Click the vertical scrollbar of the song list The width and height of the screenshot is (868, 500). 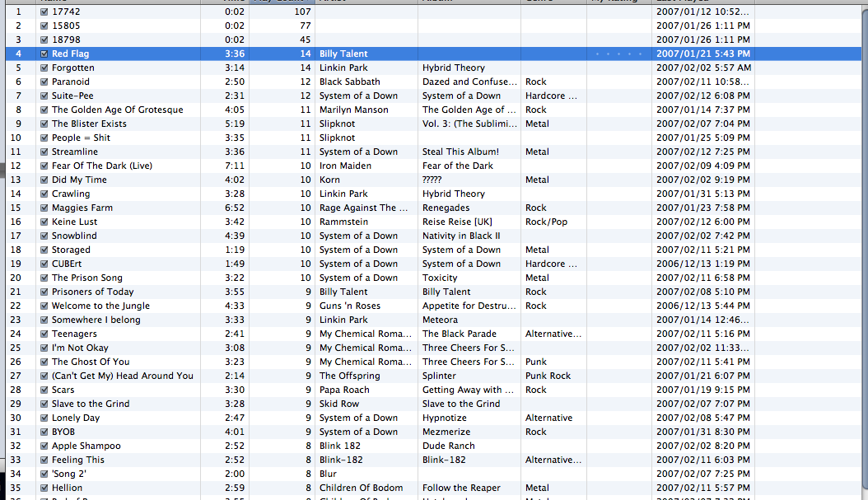click(x=864, y=249)
